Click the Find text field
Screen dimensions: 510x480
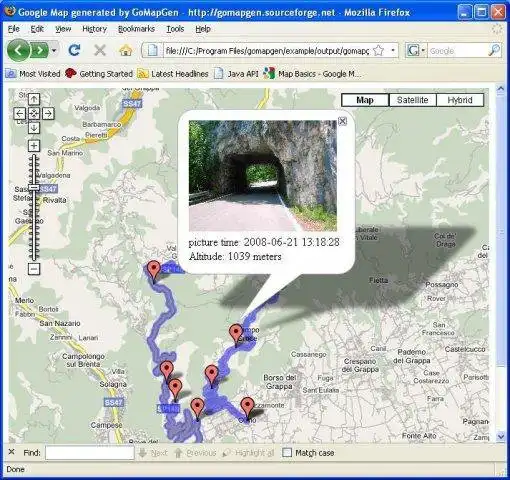[x=89, y=453]
